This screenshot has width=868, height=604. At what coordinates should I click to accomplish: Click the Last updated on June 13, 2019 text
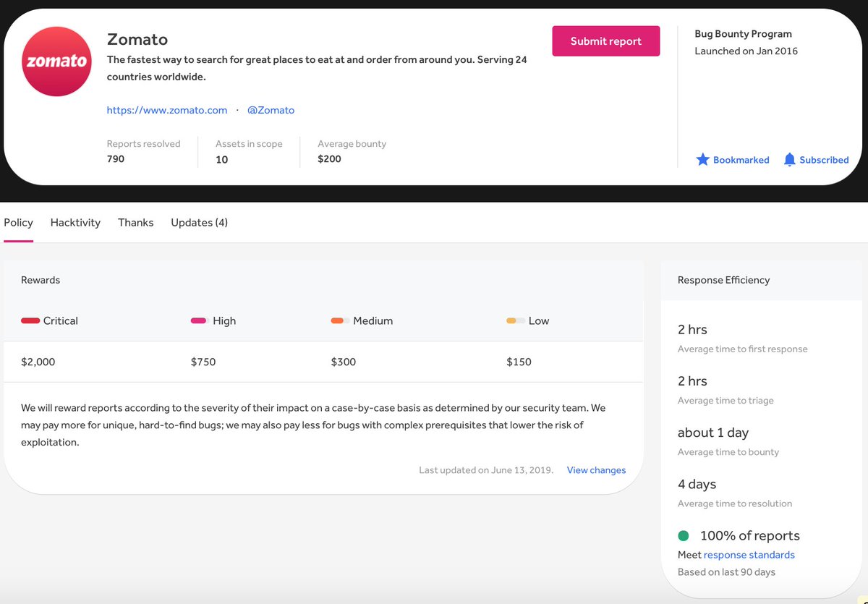tap(486, 470)
